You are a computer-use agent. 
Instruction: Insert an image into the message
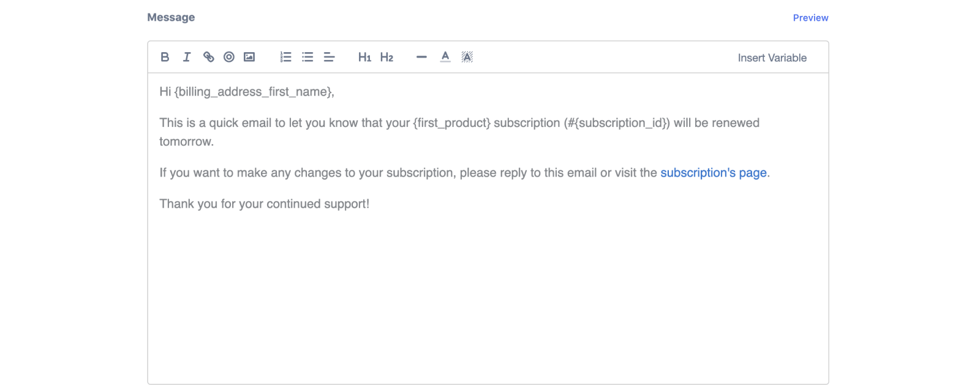(x=249, y=57)
